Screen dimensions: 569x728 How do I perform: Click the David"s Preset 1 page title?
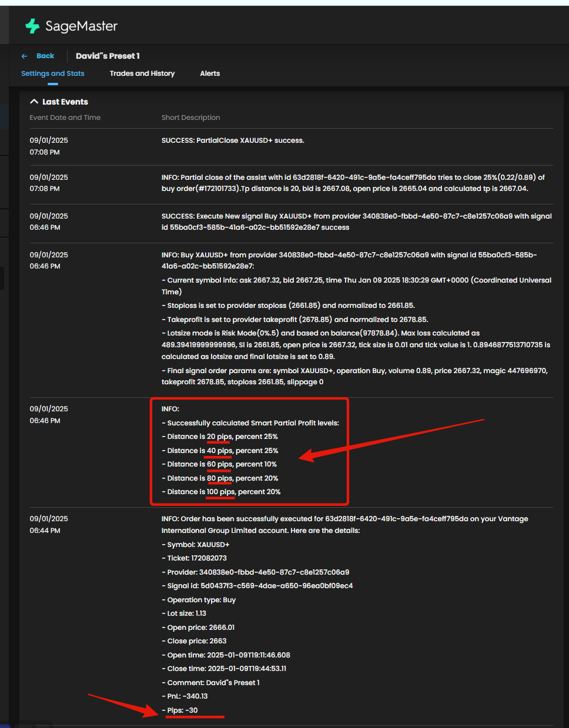[x=108, y=56]
